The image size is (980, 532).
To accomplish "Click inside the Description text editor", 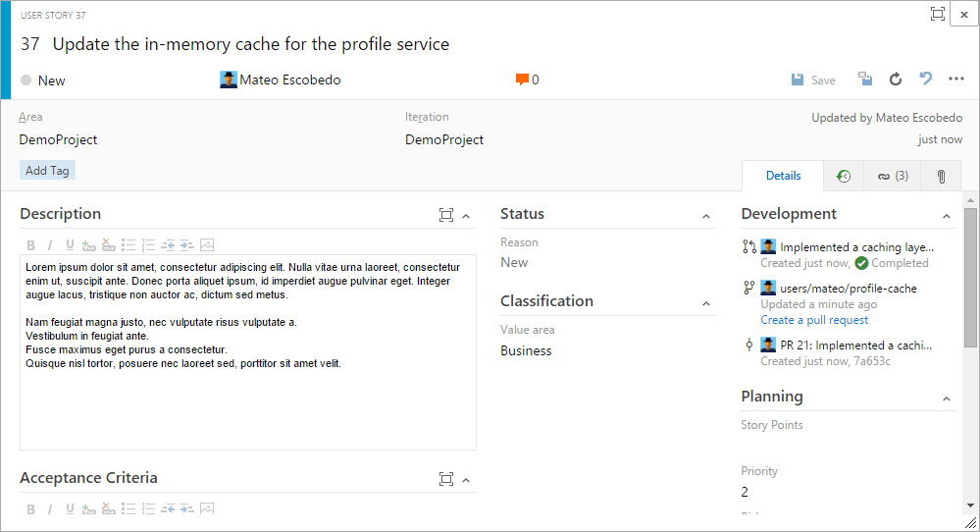I will click(248, 352).
